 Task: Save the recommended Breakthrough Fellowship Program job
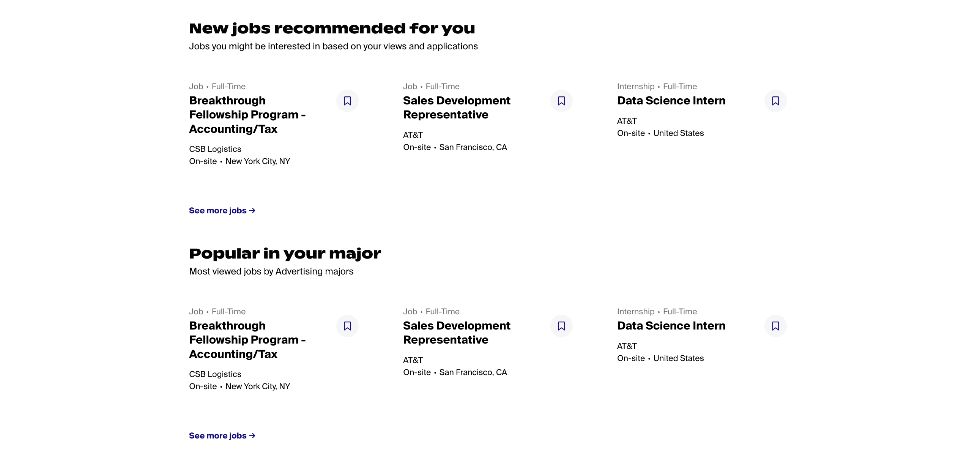[347, 101]
